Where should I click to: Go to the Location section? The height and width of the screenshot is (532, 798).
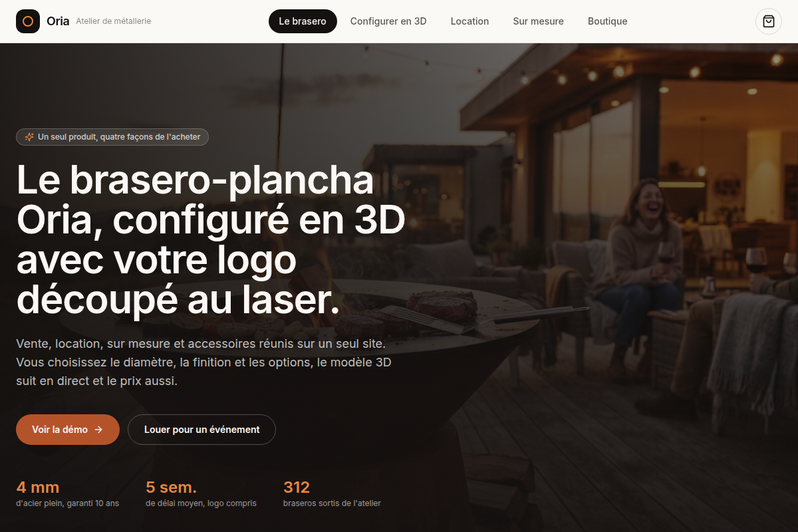pos(469,21)
